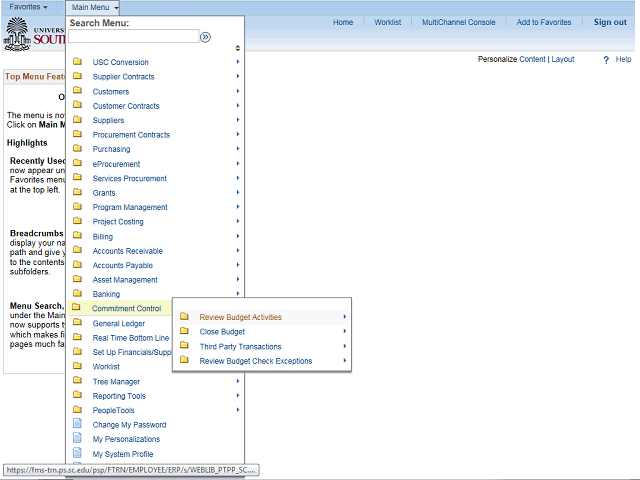Open General Ledger menu entry
This screenshot has height=480, width=640.
[x=119, y=324]
